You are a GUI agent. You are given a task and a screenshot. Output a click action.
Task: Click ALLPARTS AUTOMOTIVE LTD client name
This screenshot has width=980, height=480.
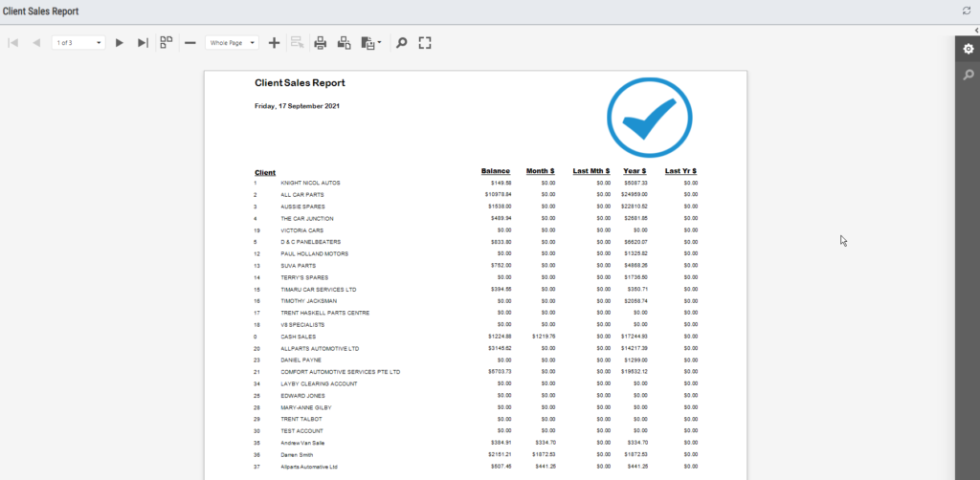pyautogui.click(x=320, y=348)
